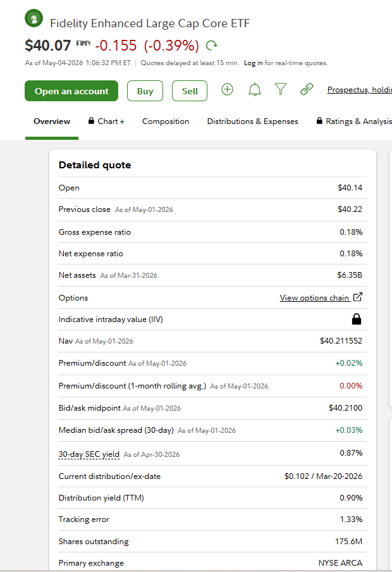Click the Indicative intraday value (IIV) label
The width and height of the screenshot is (392, 572).
111,319
